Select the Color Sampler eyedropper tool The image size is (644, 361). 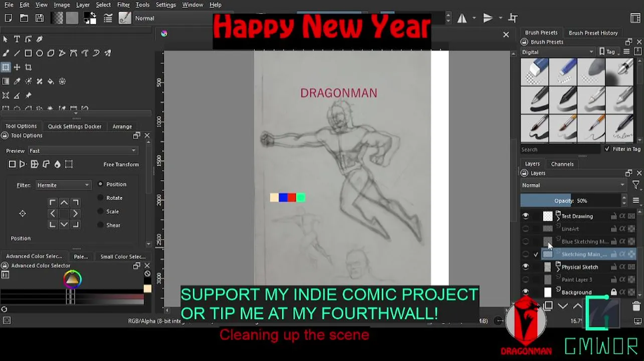tap(17, 81)
